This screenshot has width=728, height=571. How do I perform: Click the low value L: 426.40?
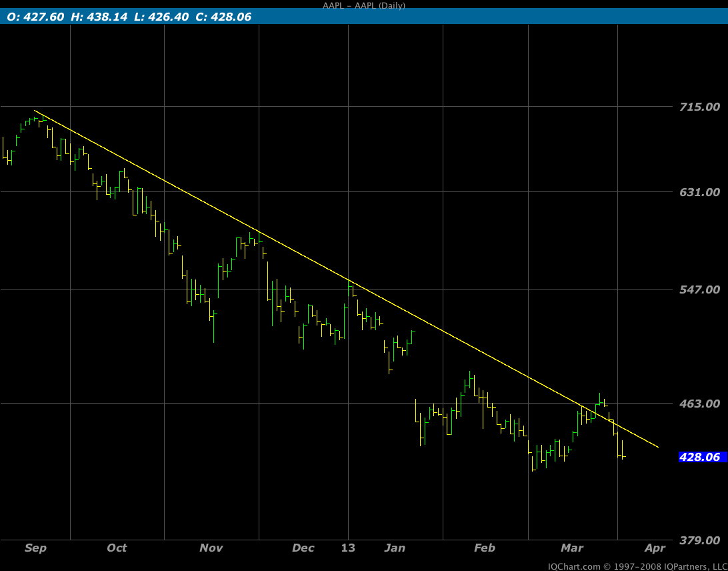click(x=160, y=17)
